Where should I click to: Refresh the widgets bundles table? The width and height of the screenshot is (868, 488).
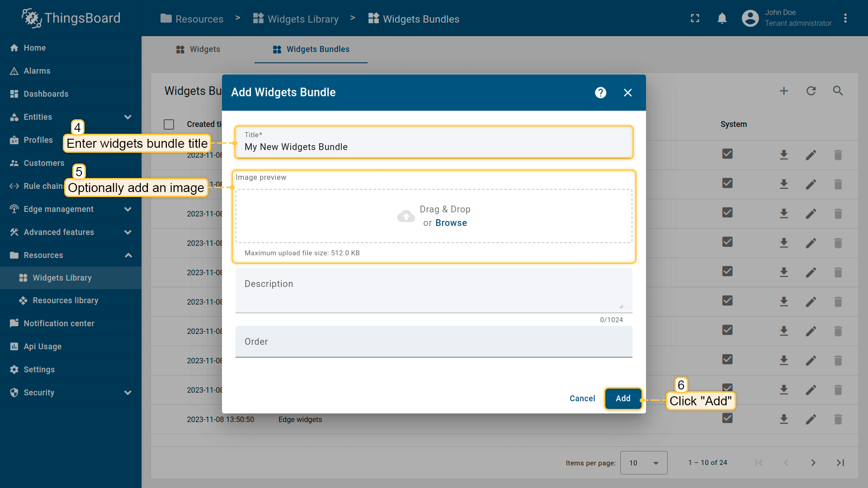(811, 91)
